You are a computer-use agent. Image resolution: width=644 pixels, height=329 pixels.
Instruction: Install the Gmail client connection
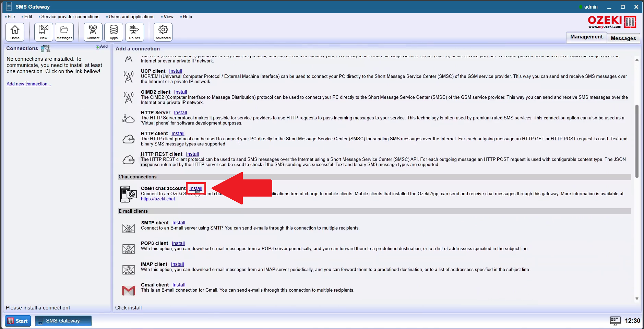coord(179,285)
